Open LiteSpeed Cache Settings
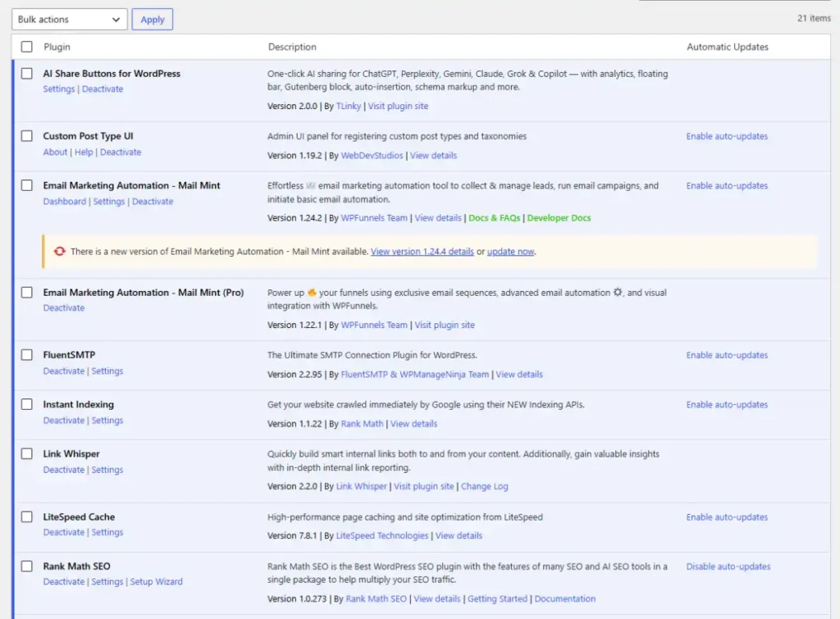This screenshot has height=619, width=840. (x=107, y=532)
